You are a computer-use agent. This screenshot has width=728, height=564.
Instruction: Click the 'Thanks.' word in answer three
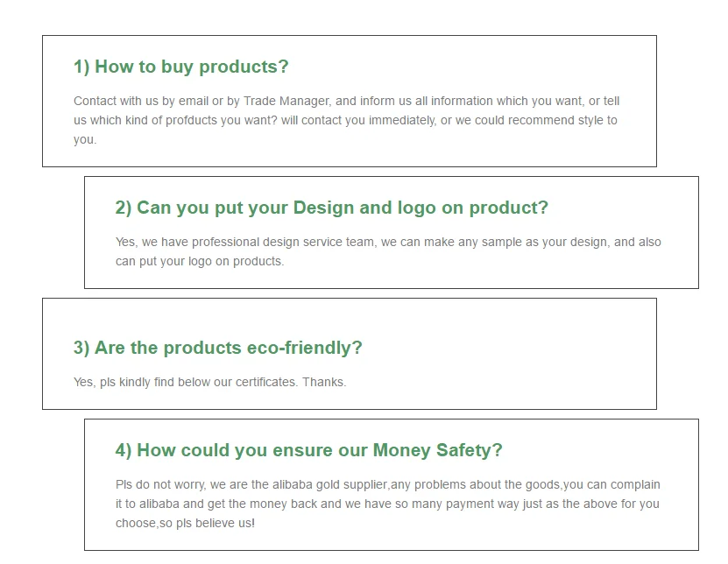click(324, 382)
